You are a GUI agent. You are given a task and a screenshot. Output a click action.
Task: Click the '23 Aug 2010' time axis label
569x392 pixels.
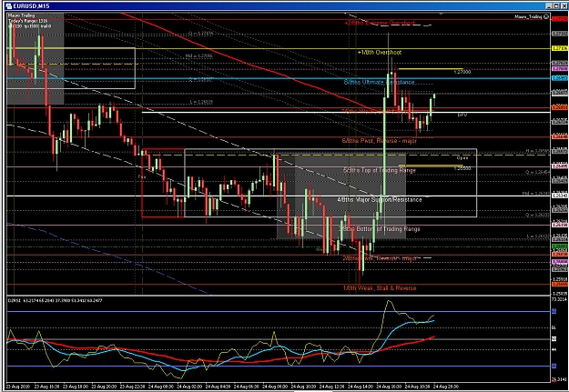[17, 387]
